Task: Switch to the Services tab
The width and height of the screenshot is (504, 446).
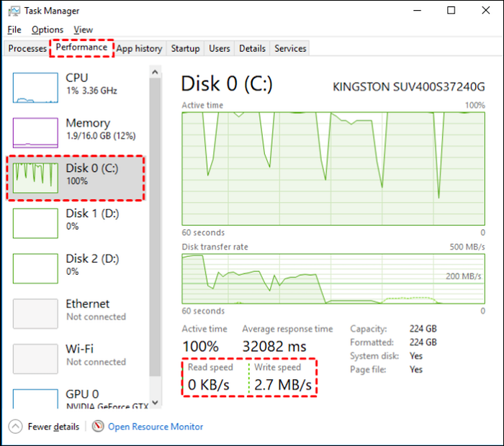Action: (290, 48)
